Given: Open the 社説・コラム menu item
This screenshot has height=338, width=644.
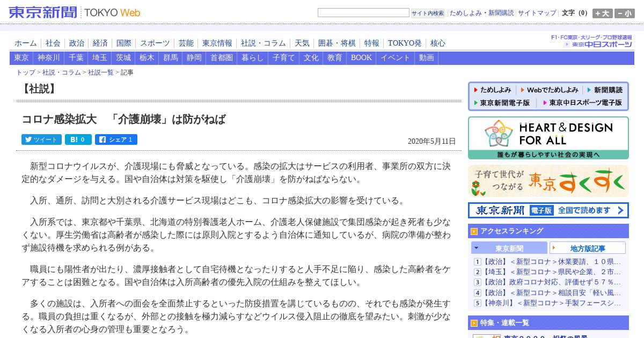Looking at the screenshot, I should 264,43.
